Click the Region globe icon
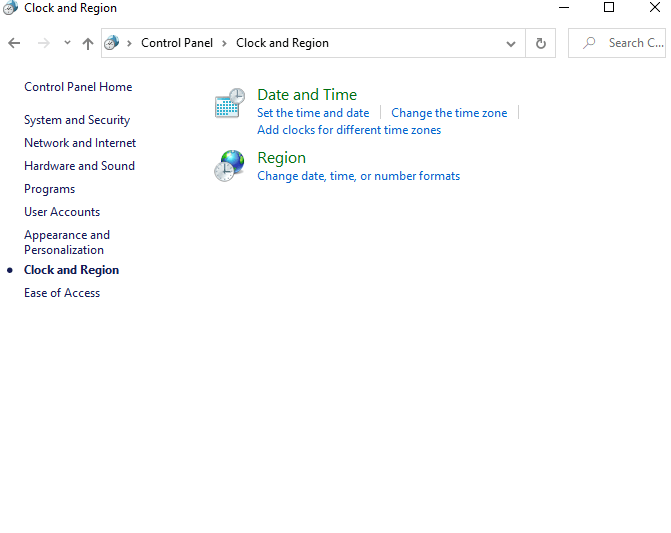The height and width of the screenshot is (533, 671). pos(230,166)
